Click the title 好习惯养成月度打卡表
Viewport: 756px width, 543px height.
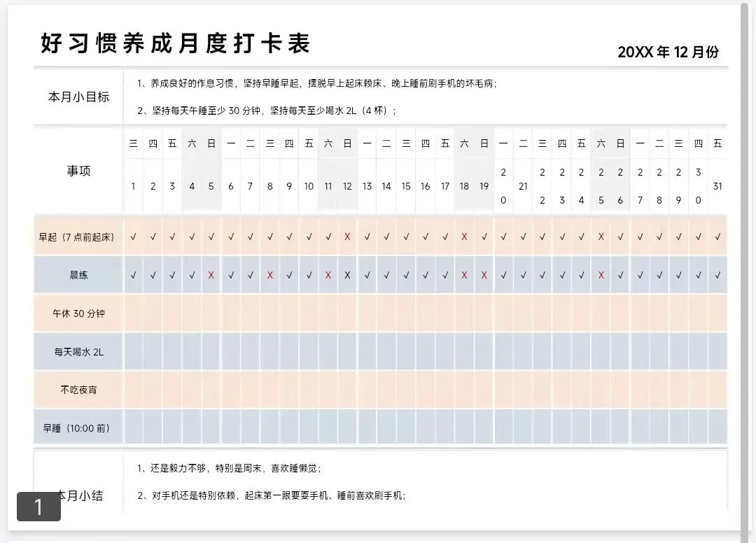pyautogui.click(x=175, y=43)
